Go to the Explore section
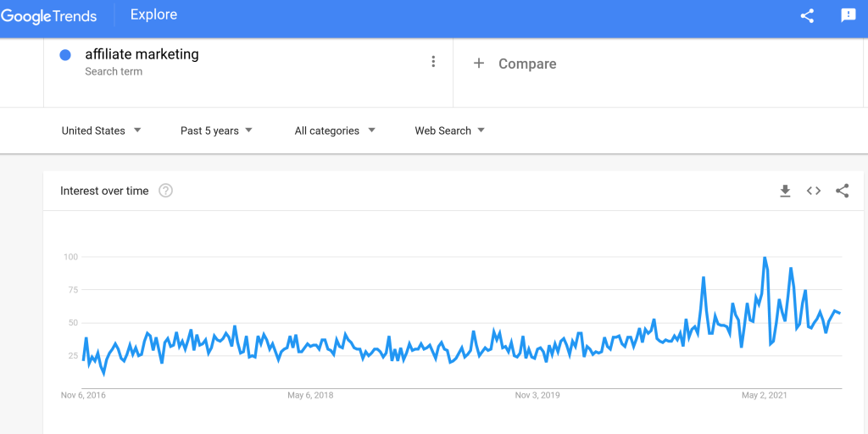Screen dimensions: 868x434 click(x=153, y=15)
